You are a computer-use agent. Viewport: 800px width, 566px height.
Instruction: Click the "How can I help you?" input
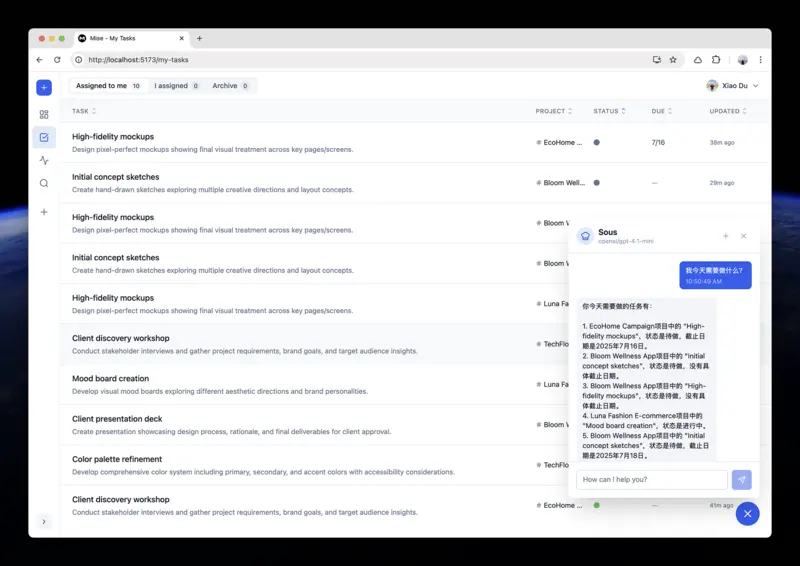[x=651, y=480]
